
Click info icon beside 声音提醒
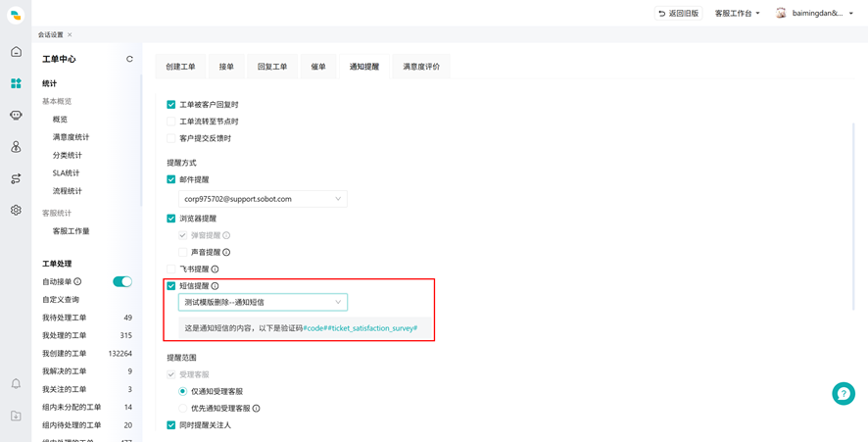click(226, 252)
